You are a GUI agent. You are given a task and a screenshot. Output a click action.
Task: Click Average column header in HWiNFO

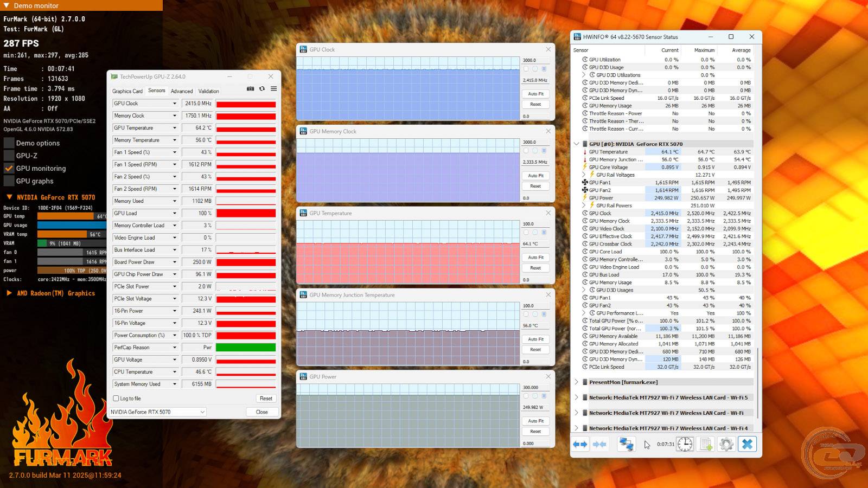[741, 50]
